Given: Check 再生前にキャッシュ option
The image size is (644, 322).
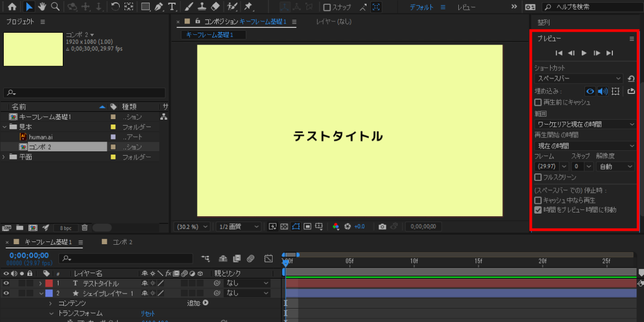Looking at the screenshot, I should pos(538,102).
